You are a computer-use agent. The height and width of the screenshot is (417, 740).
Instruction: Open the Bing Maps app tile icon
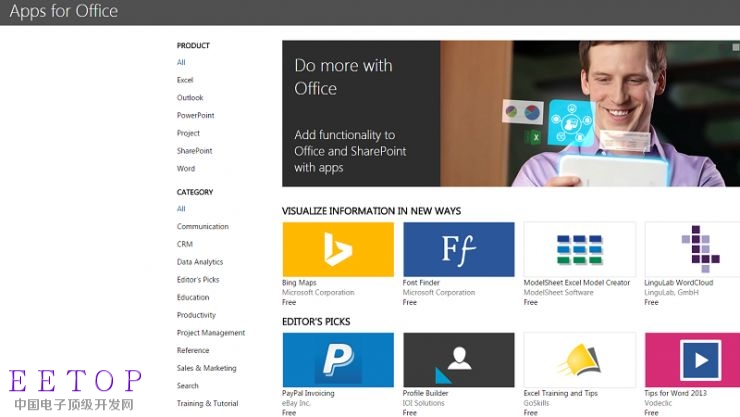(x=338, y=250)
